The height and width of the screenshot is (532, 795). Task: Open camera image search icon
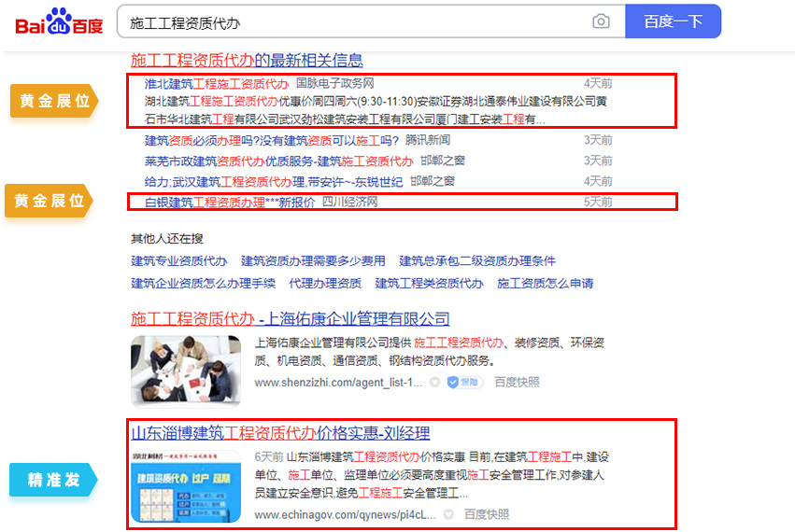601,21
